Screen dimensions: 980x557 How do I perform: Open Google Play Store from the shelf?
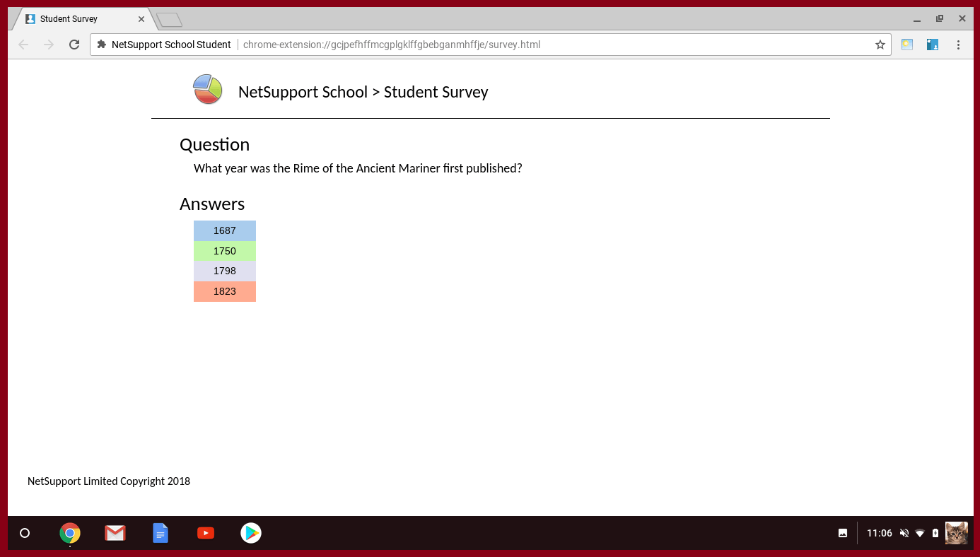point(251,533)
